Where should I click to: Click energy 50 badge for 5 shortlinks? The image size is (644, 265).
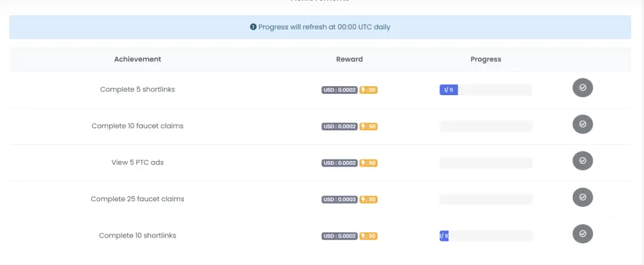coord(369,90)
